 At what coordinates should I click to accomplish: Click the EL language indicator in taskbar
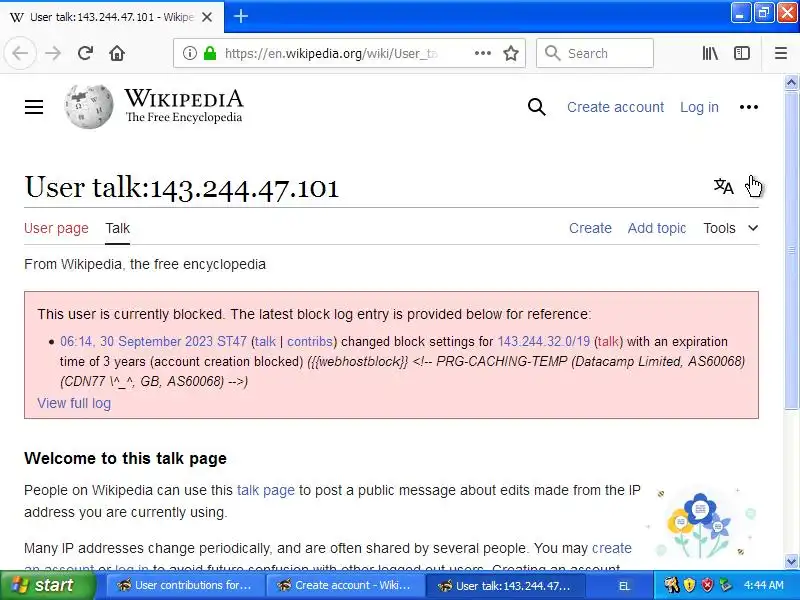(x=624, y=586)
